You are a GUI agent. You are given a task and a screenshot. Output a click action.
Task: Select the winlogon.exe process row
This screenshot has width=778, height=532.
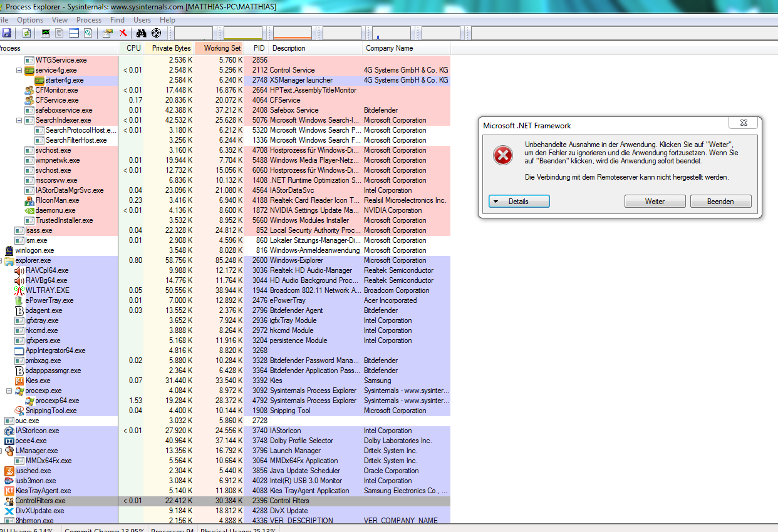tap(225, 250)
